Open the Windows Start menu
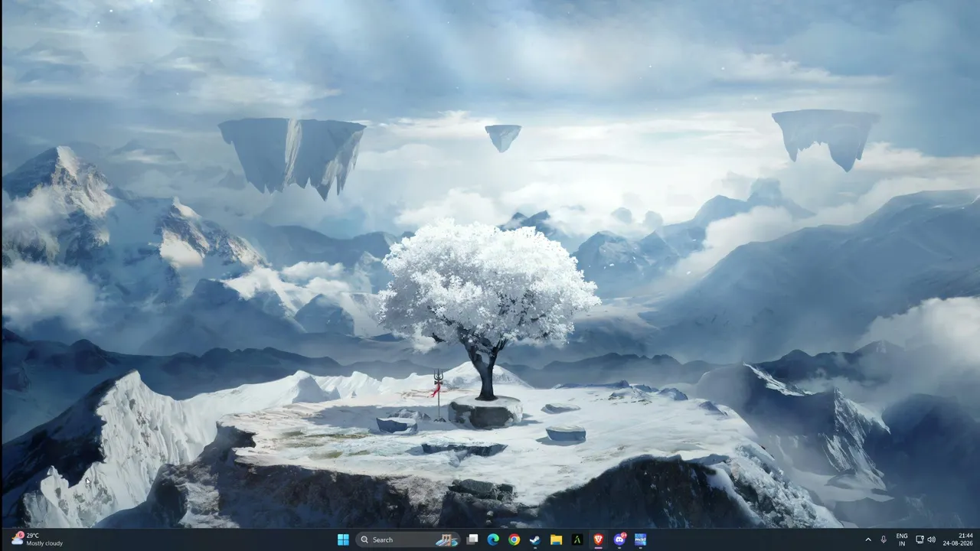 click(x=343, y=540)
